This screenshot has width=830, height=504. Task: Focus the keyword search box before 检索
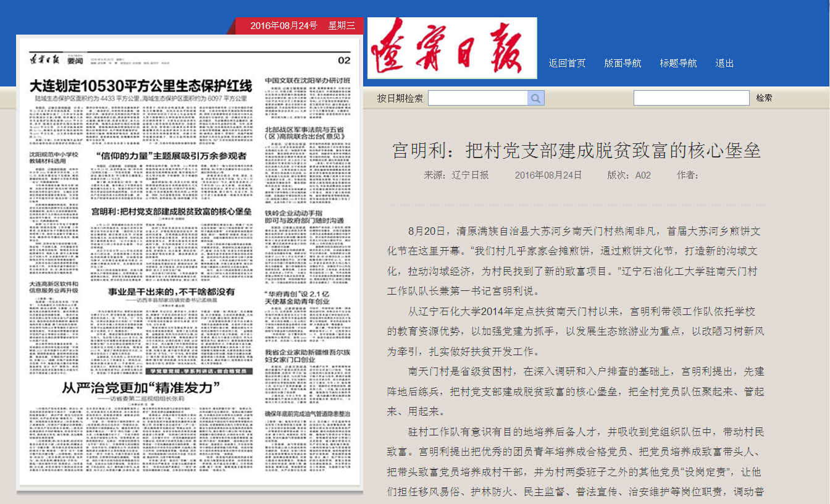click(691, 98)
